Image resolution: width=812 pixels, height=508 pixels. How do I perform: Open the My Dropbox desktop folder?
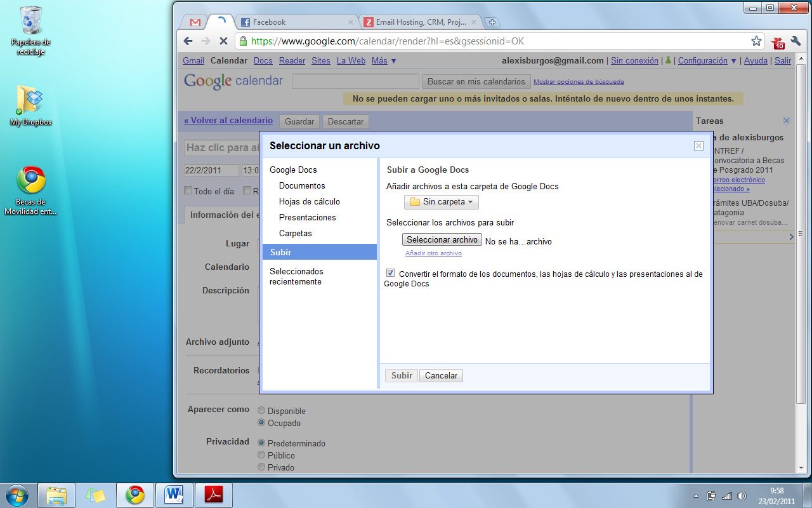(30, 105)
